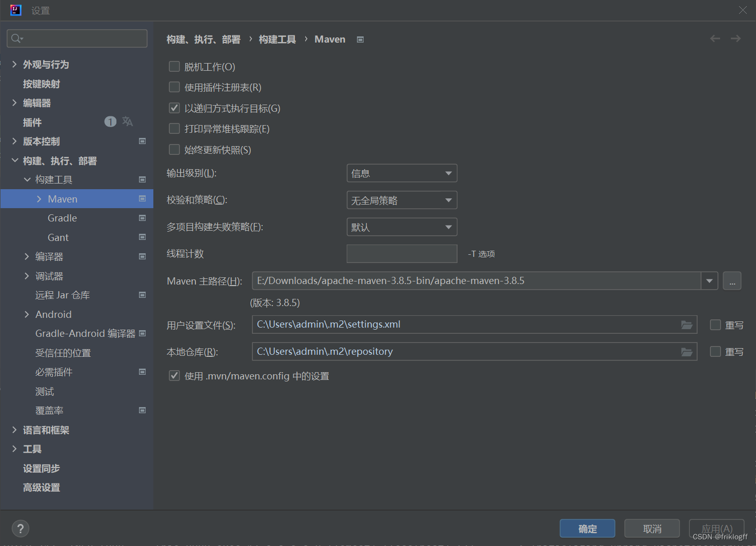
Task: Expand 外观与行为 tree node
Action: [14, 64]
